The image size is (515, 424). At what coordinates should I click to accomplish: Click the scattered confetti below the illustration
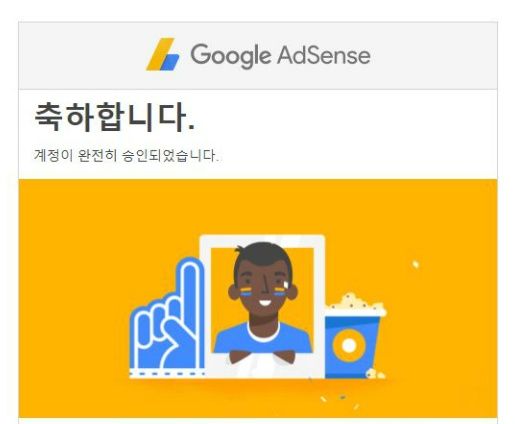coord(340,401)
